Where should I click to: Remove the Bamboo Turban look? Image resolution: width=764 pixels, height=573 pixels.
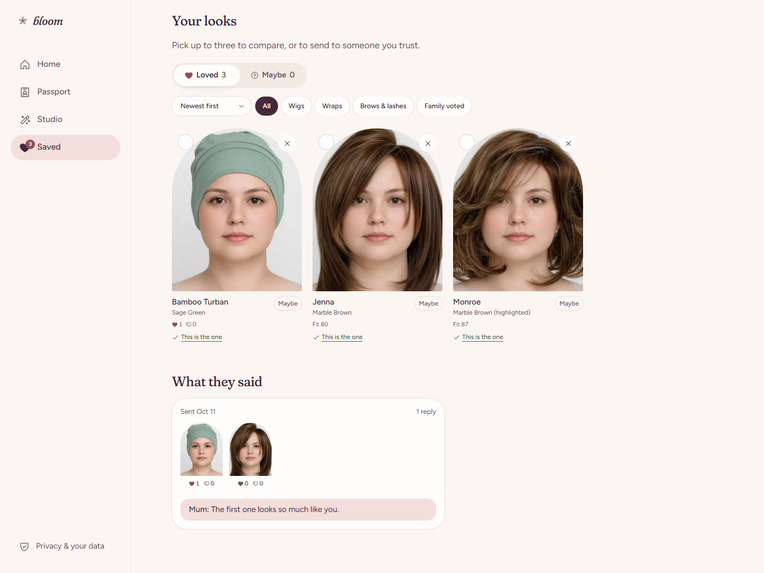287,143
